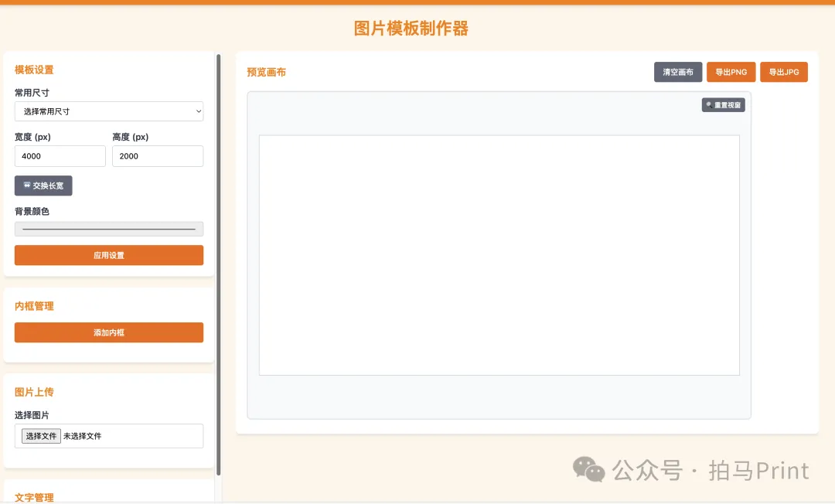The image size is (835, 504).
Task: Click the 图片上传 section heading
Action: pyautogui.click(x=34, y=392)
